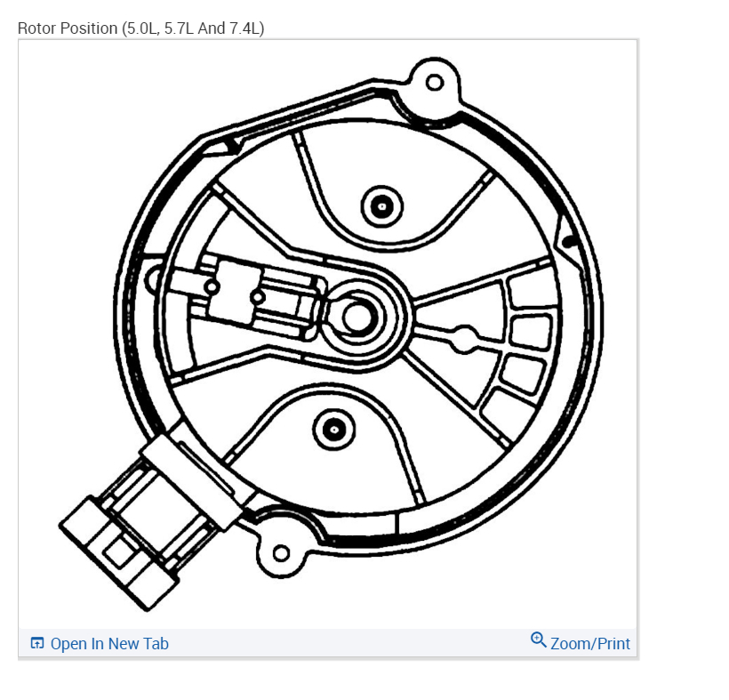This screenshot has height=700, width=729.
Task: Click the left small hole on rotor arm
Action: pyautogui.click(x=212, y=286)
